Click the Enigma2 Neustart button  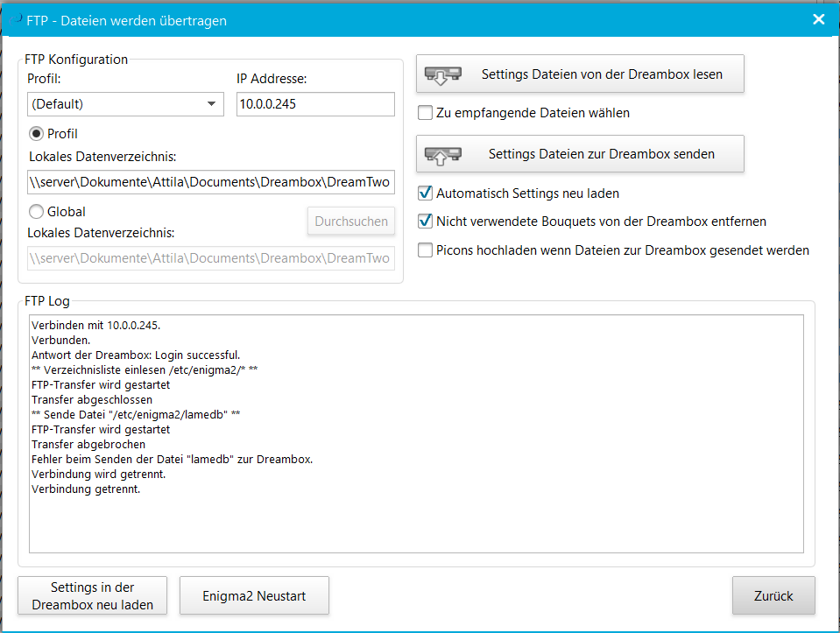click(254, 596)
